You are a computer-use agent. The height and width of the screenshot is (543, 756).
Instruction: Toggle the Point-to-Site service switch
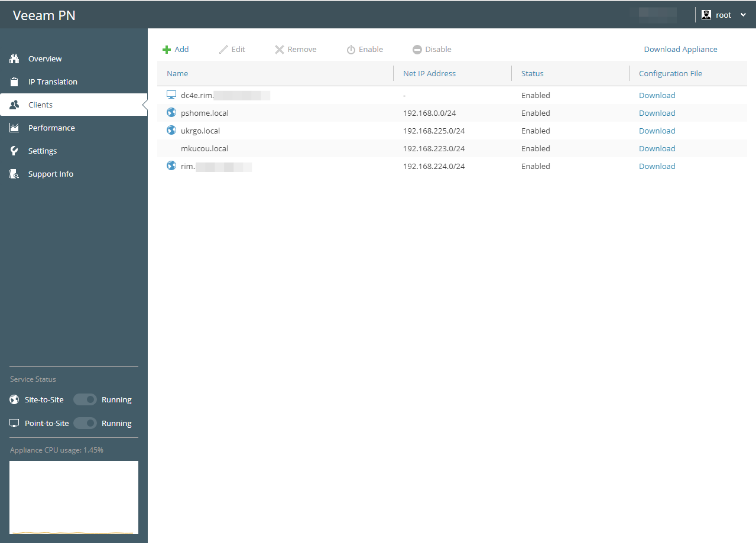click(x=85, y=424)
